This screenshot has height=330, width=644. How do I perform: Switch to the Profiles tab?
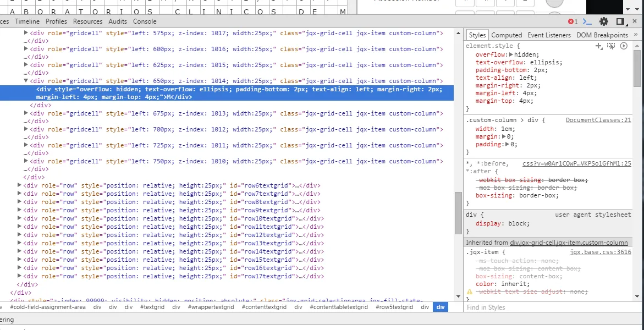coord(56,21)
